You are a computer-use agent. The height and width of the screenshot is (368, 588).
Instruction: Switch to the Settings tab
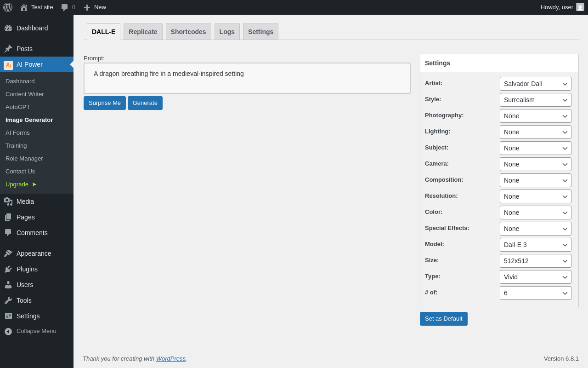tap(260, 32)
